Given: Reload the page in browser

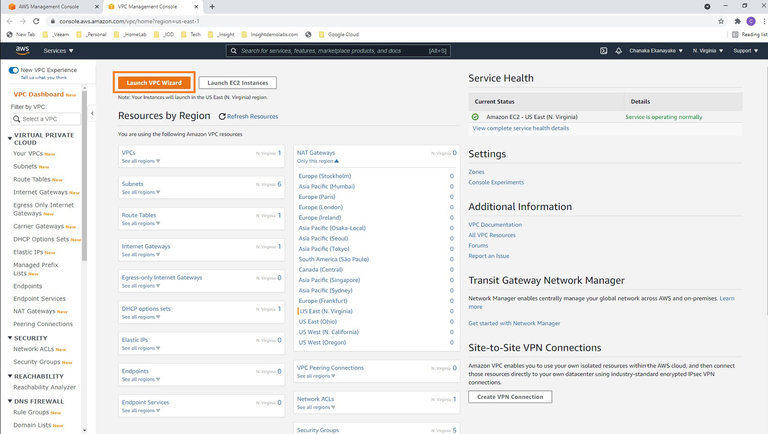Looking at the screenshot, I should click(37, 20).
